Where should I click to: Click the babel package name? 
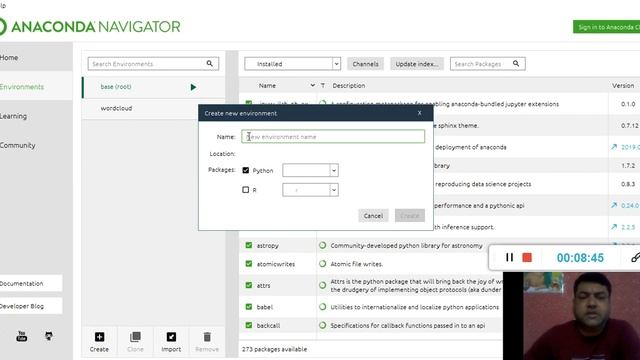coord(264,307)
